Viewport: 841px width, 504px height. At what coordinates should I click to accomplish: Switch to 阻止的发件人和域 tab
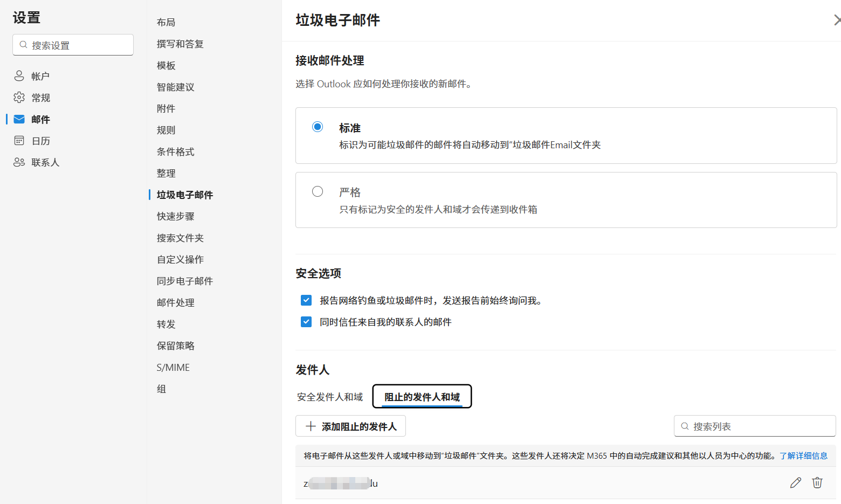pos(422,397)
